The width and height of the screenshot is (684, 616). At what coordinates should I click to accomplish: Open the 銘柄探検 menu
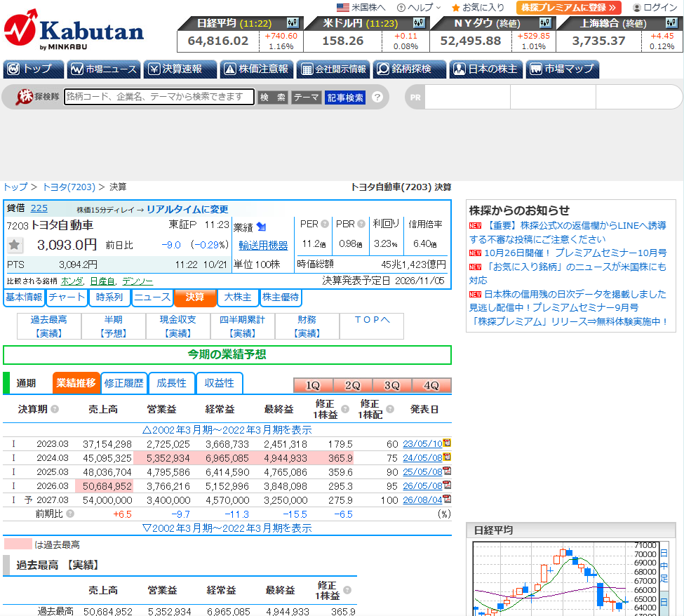tap(410, 69)
